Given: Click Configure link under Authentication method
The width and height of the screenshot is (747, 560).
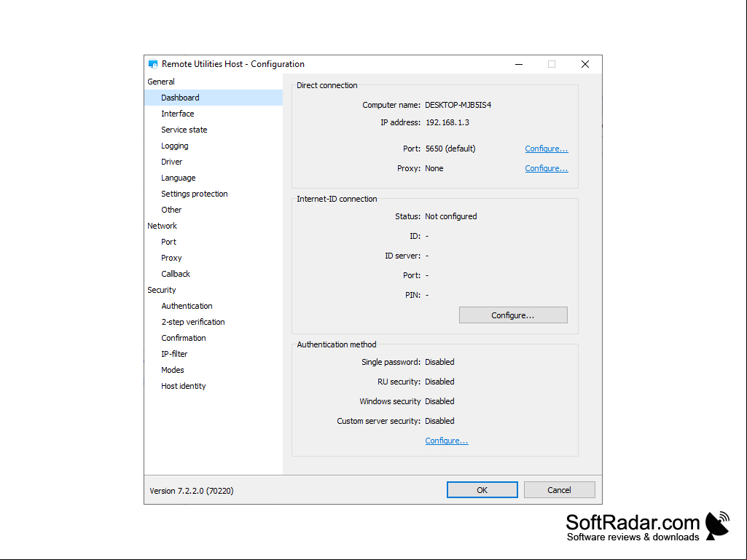Looking at the screenshot, I should pyautogui.click(x=447, y=441).
